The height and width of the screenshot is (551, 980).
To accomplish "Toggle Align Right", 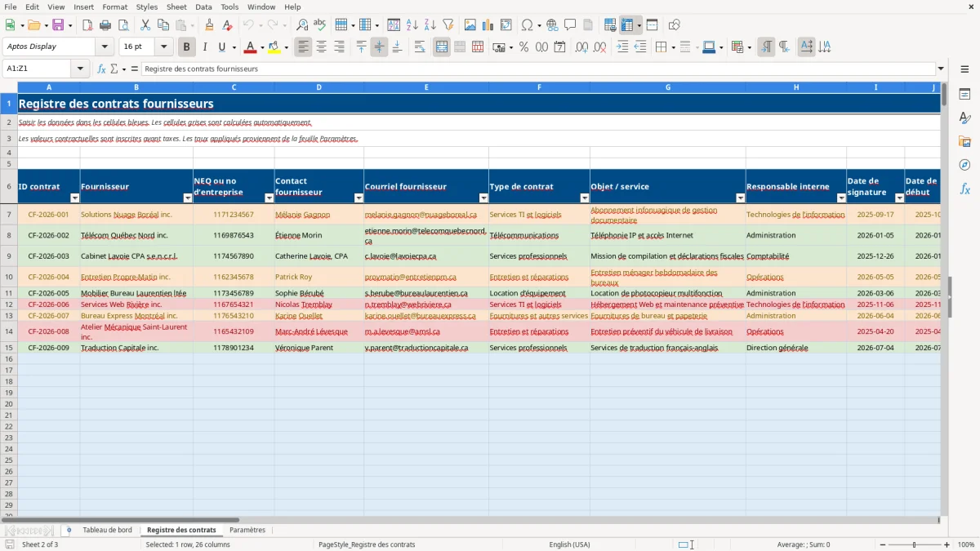I will pyautogui.click(x=340, y=47).
